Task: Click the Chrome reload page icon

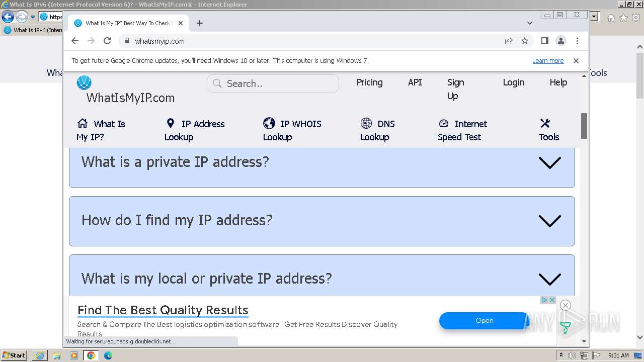Action: click(x=107, y=41)
